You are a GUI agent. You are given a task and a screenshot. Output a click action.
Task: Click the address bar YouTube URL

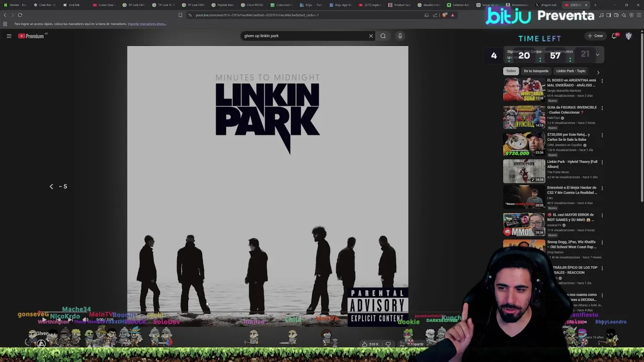[257, 15]
